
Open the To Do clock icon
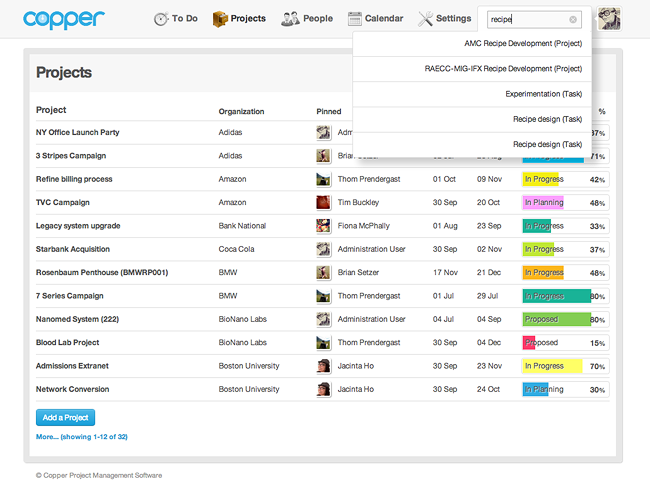coord(161,19)
